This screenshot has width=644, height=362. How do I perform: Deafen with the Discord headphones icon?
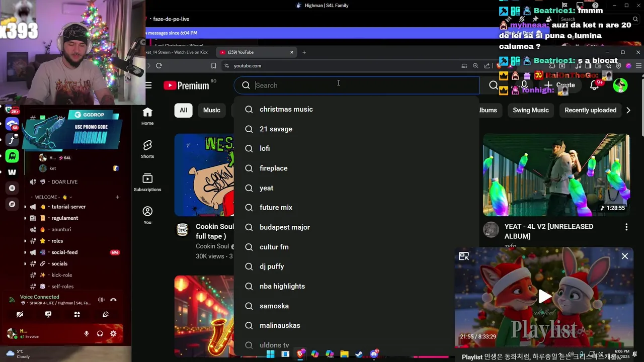(100, 333)
